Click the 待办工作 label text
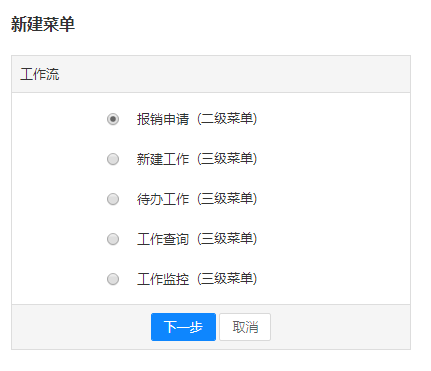The height and width of the screenshot is (371, 431). pyautogui.click(x=163, y=199)
